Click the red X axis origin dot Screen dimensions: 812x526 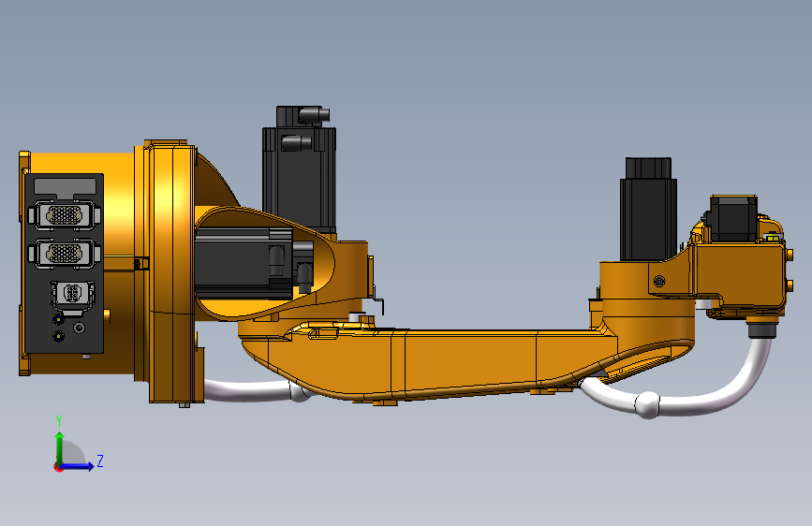(58, 467)
